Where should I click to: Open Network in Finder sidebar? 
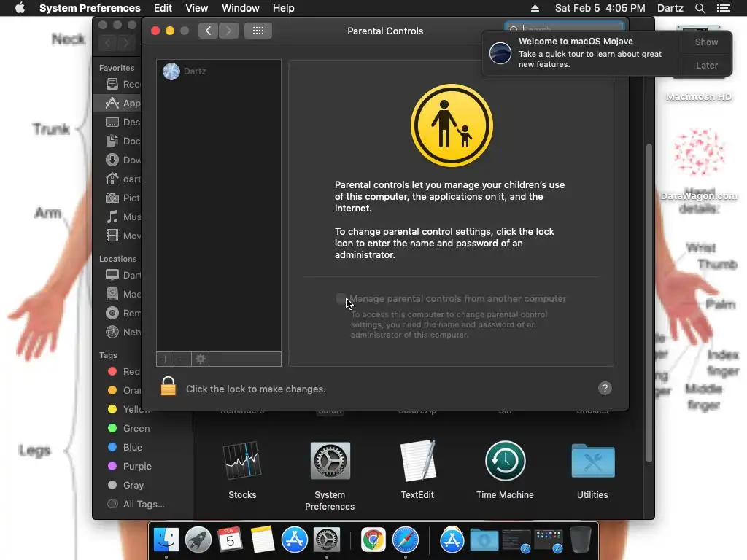click(123, 332)
